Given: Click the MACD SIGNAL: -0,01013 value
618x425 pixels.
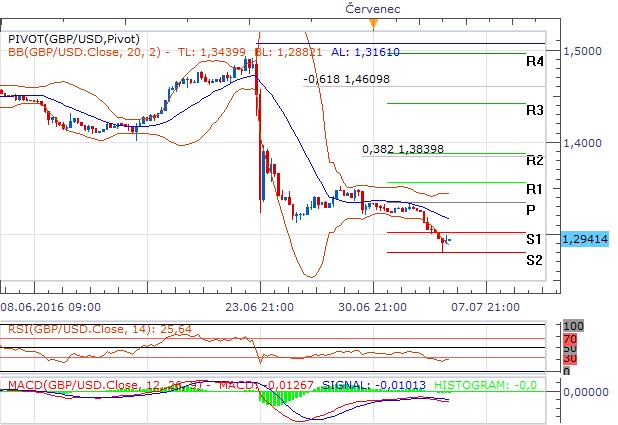Looking at the screenshot, I should 374,385.
